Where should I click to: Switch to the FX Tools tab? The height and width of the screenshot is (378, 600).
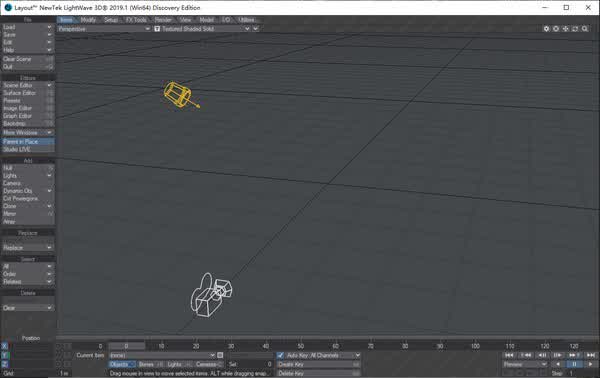136,20
